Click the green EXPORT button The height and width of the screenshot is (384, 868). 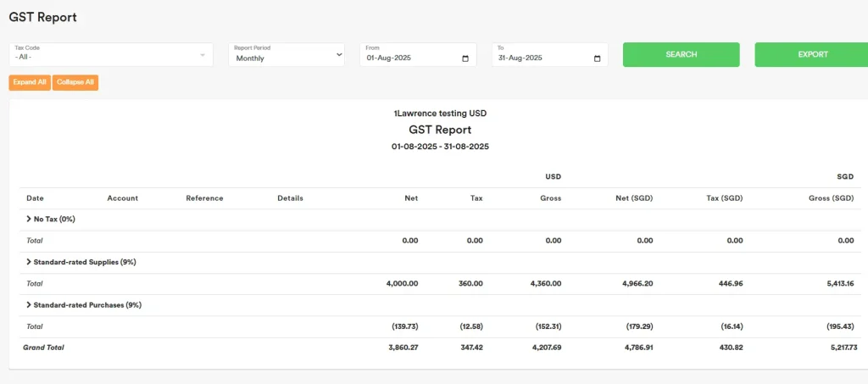[811, 55]
